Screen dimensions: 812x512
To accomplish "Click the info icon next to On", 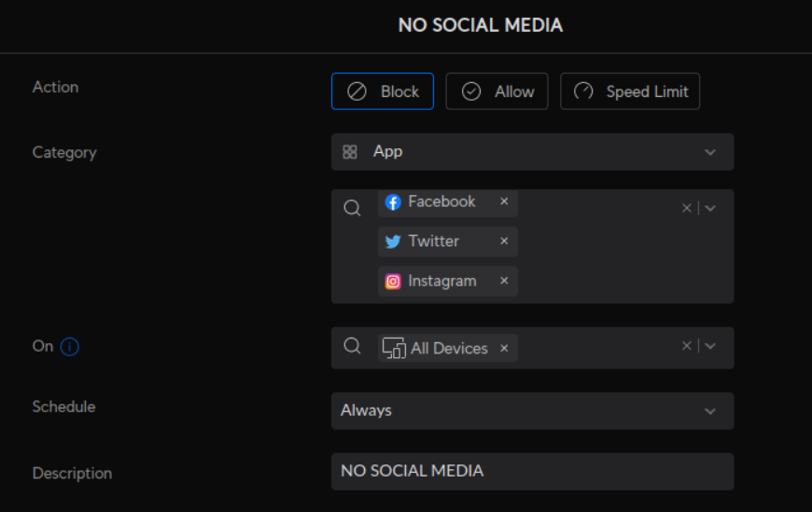I will pos(70,347).
